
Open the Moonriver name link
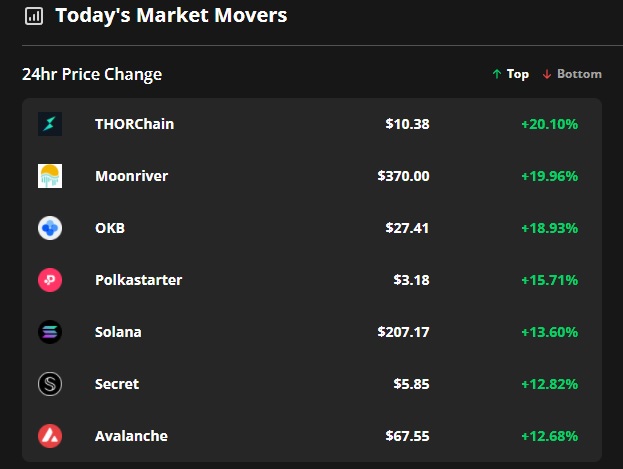(131, 176)
